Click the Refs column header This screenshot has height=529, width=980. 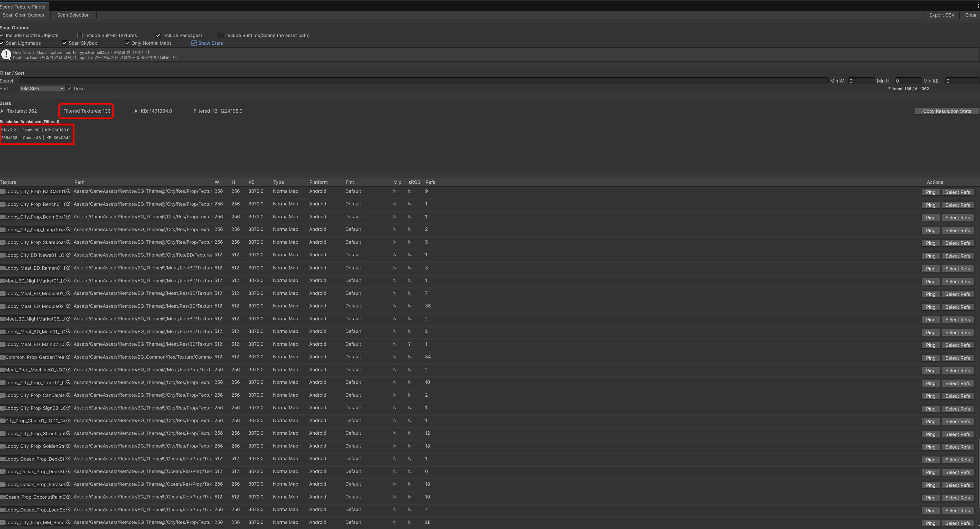click(430, 182)
